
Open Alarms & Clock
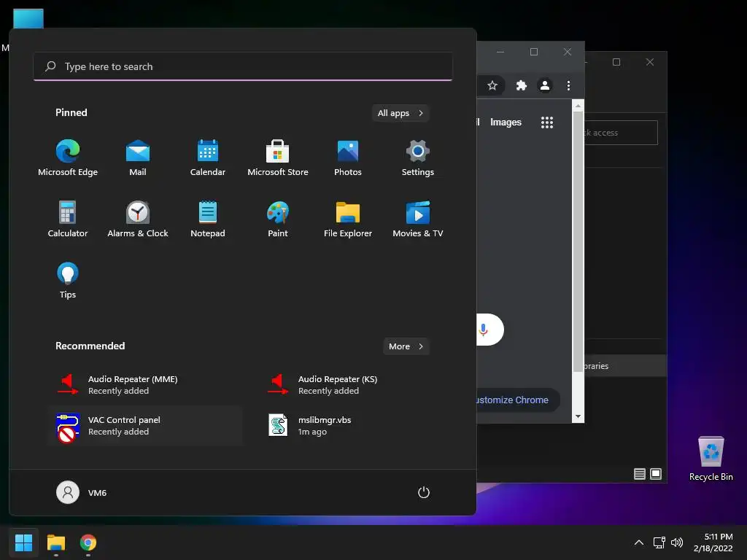click(138, 219)
